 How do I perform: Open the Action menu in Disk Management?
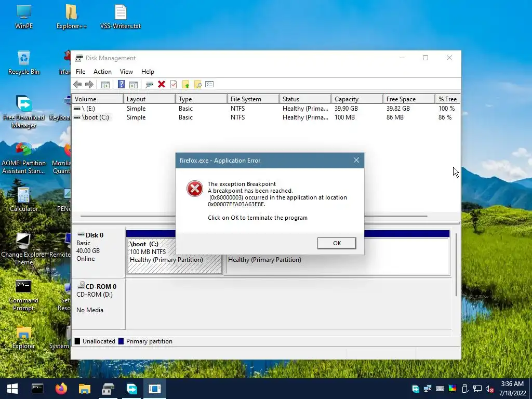(x=102, y=72)
